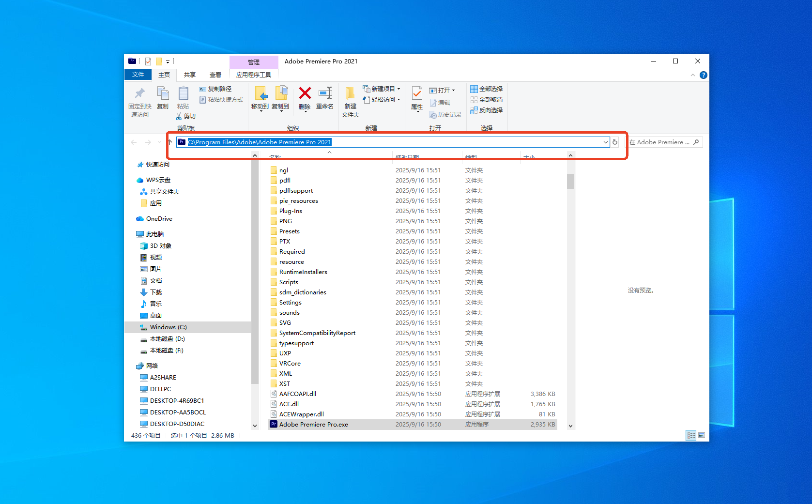The height and width of the screenshot is (504, 812).
Task: Click Copy path (复制路径) button
Action: coord(215,89)
